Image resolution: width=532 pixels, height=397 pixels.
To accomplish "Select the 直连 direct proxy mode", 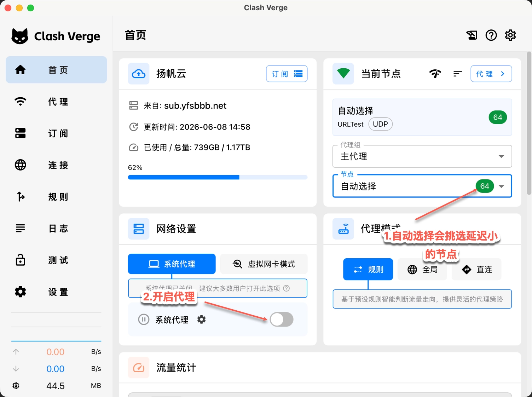I will click(x=476, y=269).
